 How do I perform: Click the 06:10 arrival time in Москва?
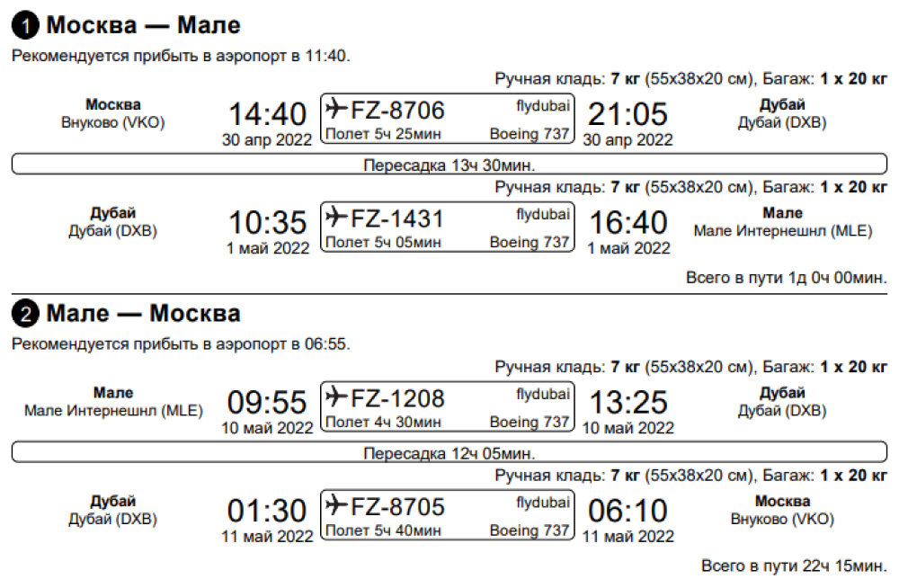click(x=628, y=511)
